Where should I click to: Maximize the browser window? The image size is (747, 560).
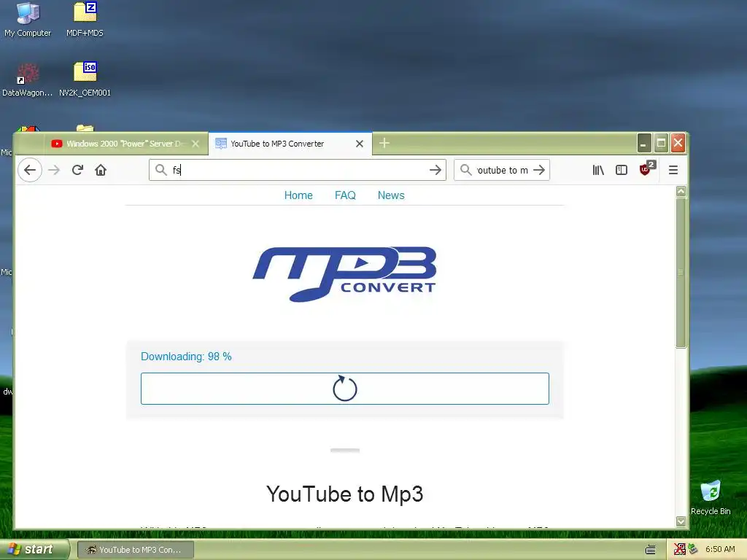pyautogui.click(x=661, y=143)
